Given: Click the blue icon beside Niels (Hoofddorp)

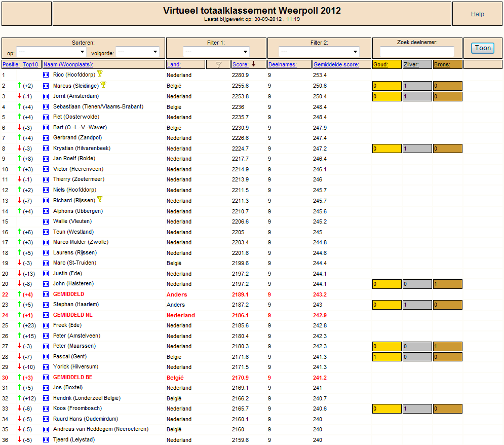Looking at the screenshot, I should pos(46,190).
